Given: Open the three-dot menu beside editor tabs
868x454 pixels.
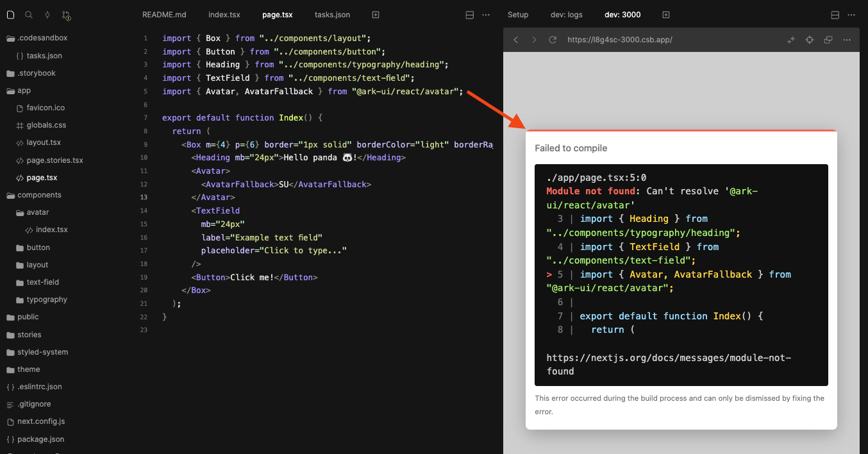Looking at the screenshot, I should click(x=485, y=14).
